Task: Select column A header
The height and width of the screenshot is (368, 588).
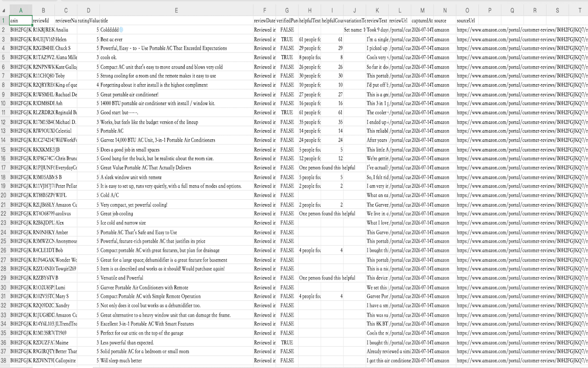Action: click(21, 10)
